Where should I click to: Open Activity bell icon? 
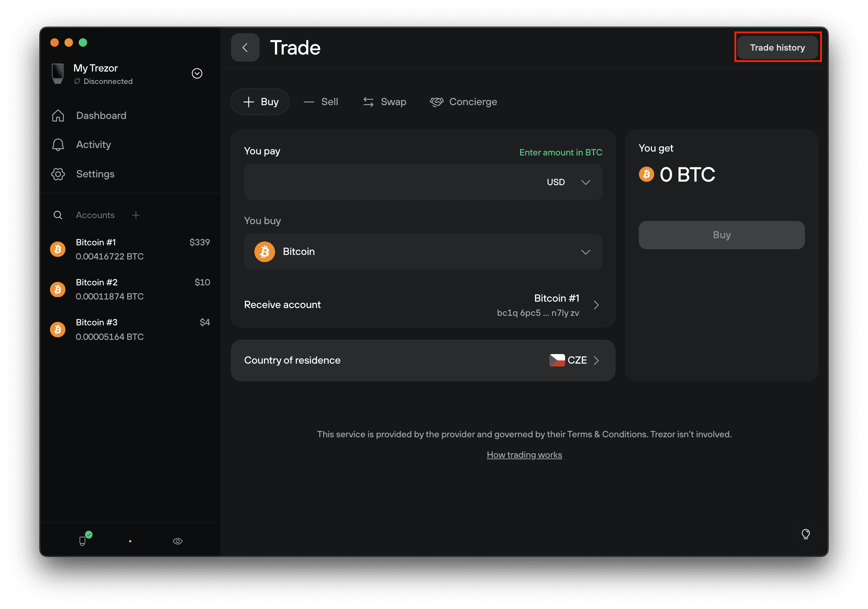click(x=58, y=145)
